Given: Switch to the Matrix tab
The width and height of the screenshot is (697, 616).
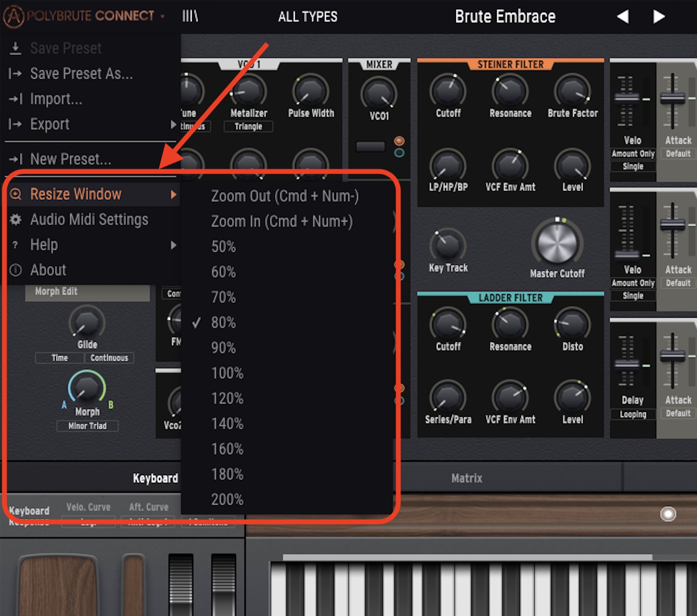Looking at the screenshot, I should click(x=467, y=478).
